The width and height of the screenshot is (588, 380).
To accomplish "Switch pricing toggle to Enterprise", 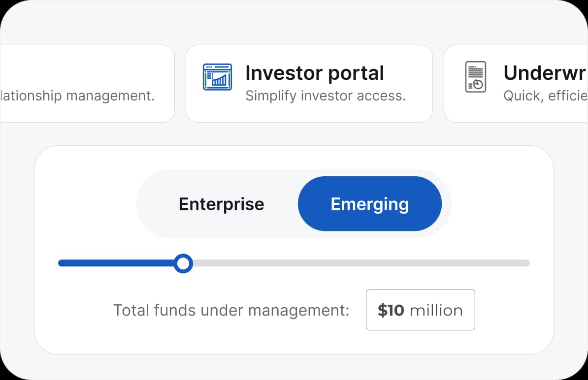I will (x=222, y=204).
